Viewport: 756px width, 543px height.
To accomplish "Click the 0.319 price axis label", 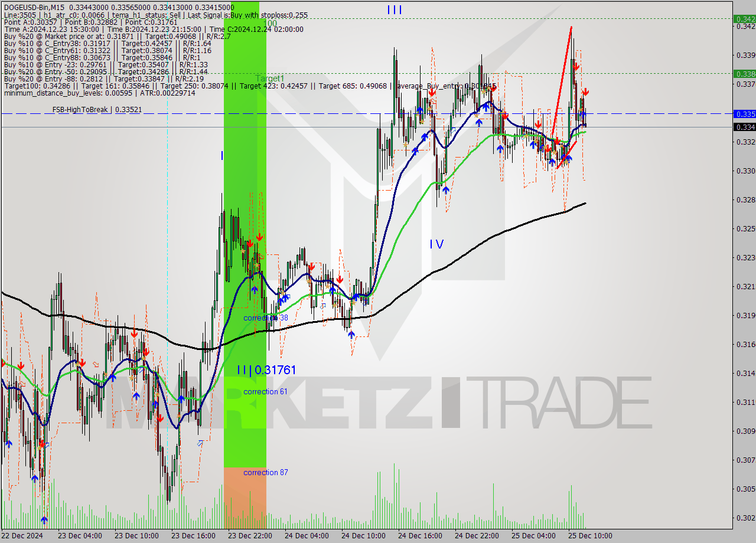I will coord(745,315).
